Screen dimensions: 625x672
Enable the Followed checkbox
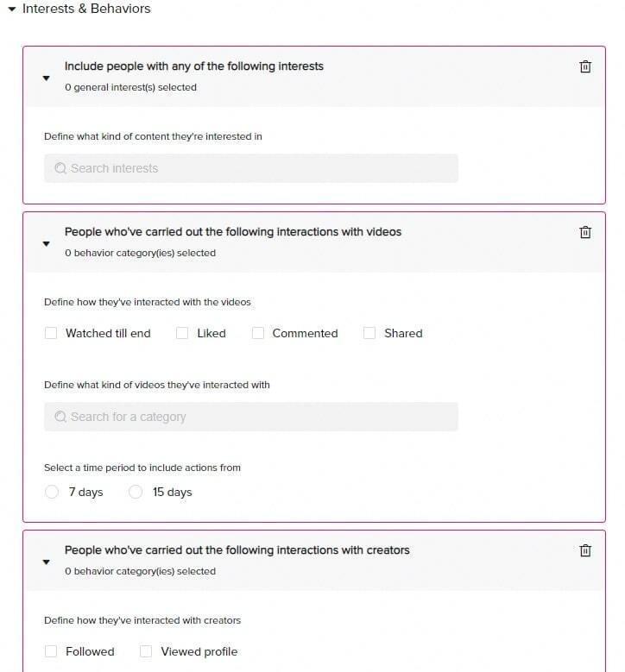click(x=51, y=651)
